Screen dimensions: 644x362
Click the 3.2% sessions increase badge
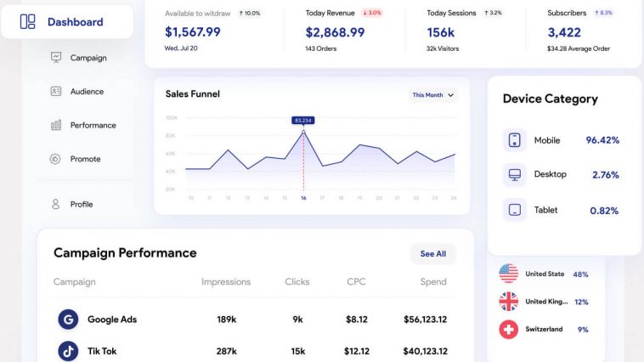[x=493, y=13]
